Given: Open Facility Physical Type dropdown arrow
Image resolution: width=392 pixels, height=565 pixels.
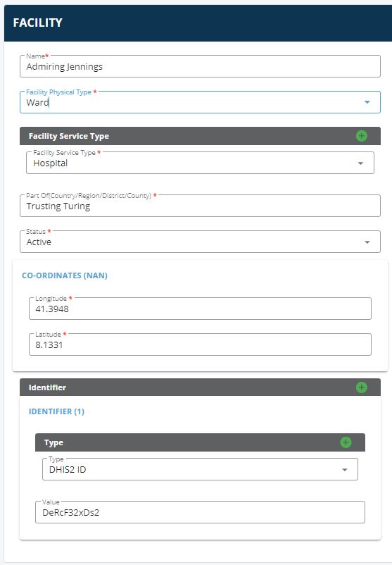Looking at the screenshot, I should click(367, 102).
